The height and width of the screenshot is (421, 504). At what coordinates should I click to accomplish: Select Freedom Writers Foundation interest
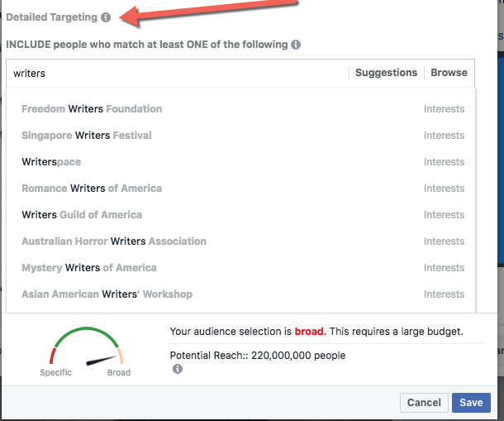[x=240, y=109]
